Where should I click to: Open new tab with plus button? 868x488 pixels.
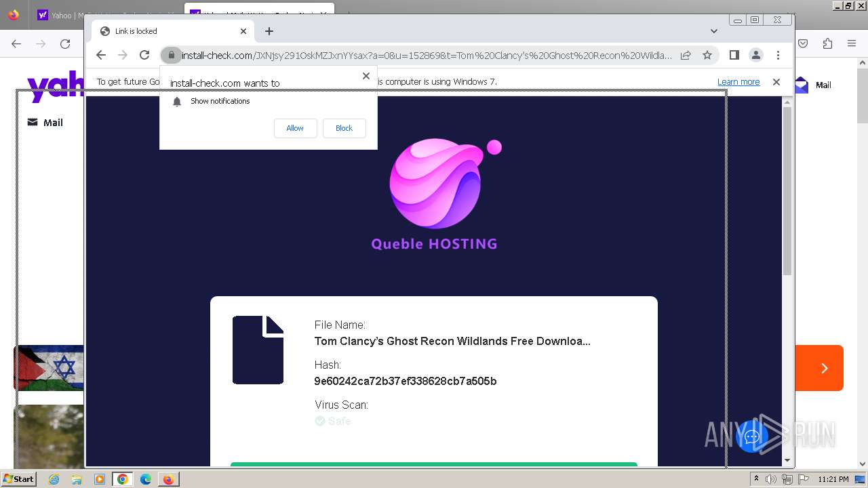(x=269, y=31)
